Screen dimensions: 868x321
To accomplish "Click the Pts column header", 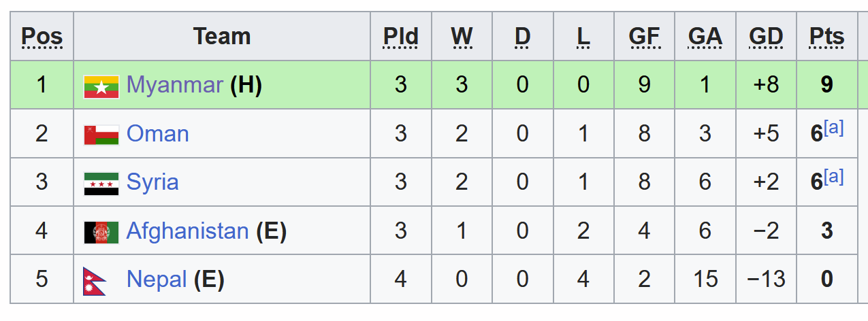I will pos(826,36).
